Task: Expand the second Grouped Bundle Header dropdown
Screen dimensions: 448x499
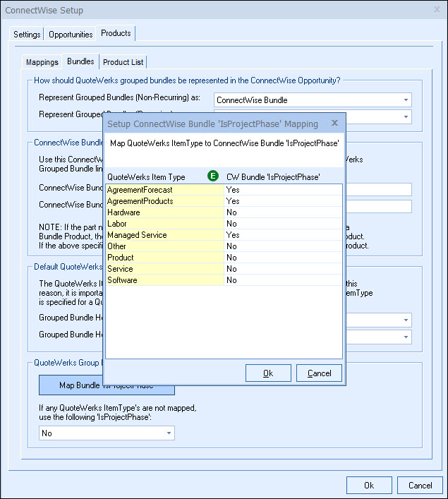Action: pos(406,337)
